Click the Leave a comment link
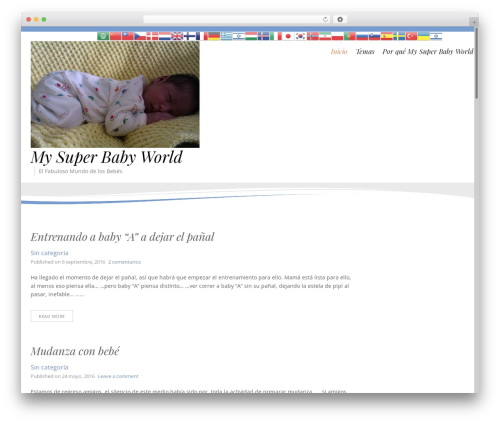The width and height of the screenshot is (500, 423). (118, 376)
